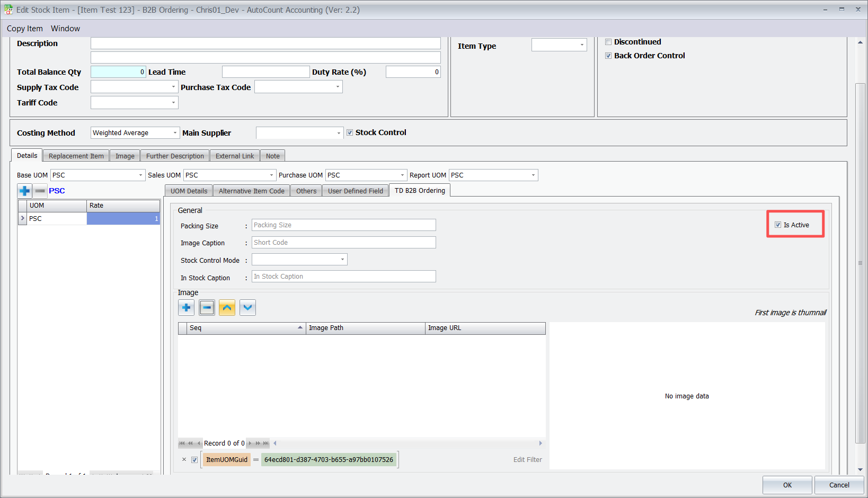The image size is (868, 498).
Task: Click the grid horizontal scroll left arrow
Action: click(275, 443)
